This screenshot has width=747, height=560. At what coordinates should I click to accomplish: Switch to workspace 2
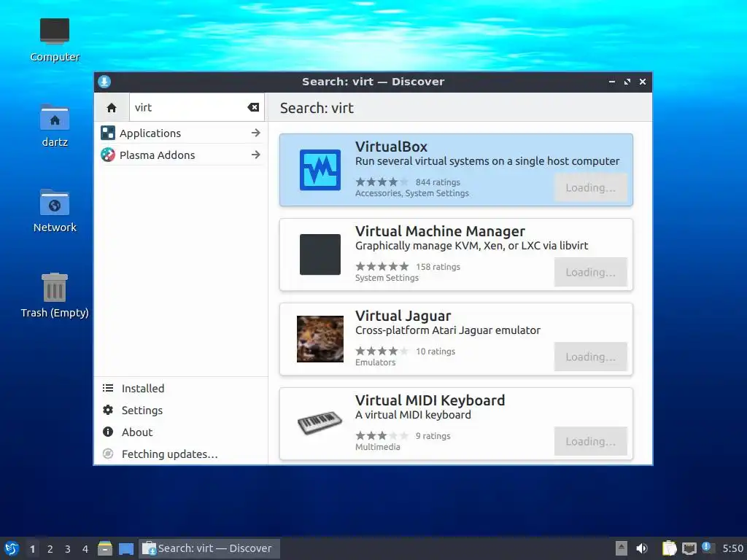pos(50,549)
